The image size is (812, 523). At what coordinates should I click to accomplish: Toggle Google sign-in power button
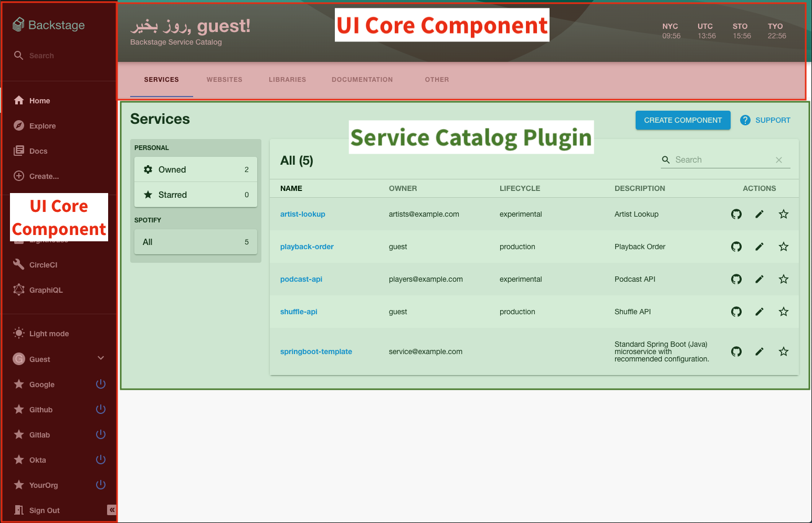click(x=101, y=384)
